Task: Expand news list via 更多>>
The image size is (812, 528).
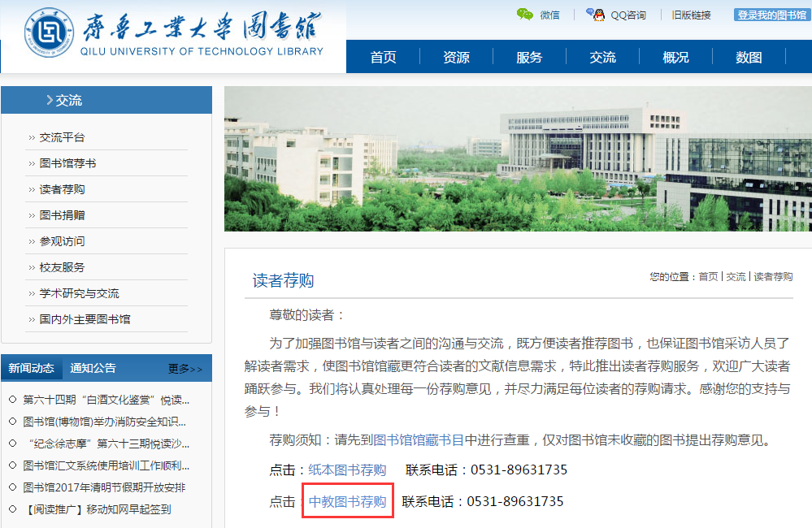Action: pos(185,369)
